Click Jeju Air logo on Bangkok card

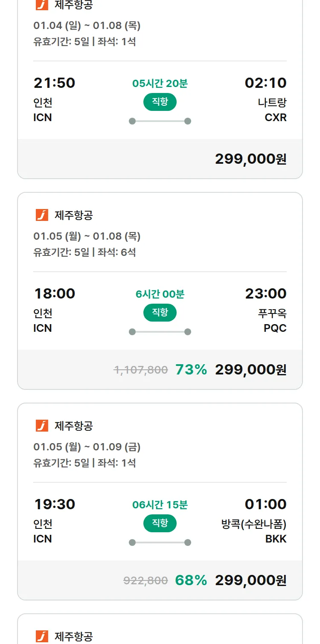click(x=42, y=426)
